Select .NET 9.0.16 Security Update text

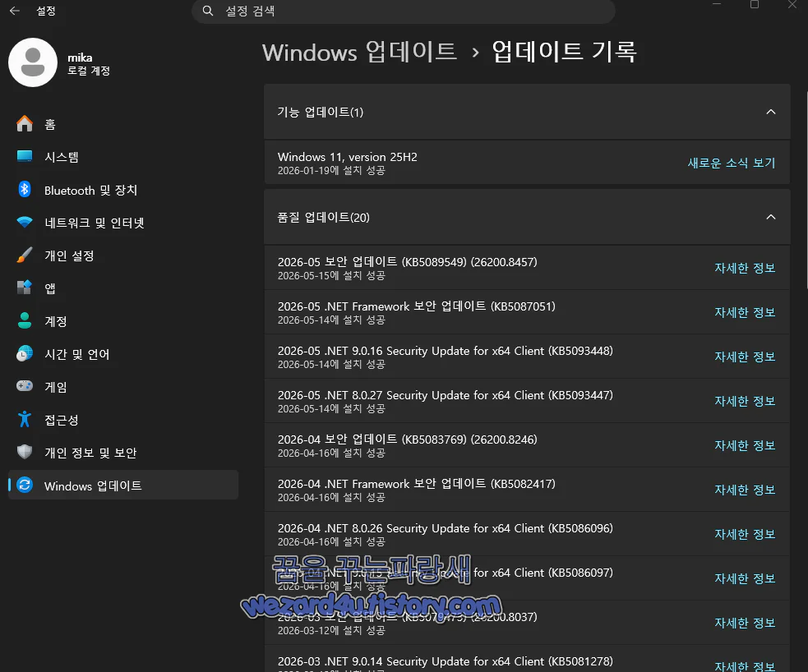(446, 351)
